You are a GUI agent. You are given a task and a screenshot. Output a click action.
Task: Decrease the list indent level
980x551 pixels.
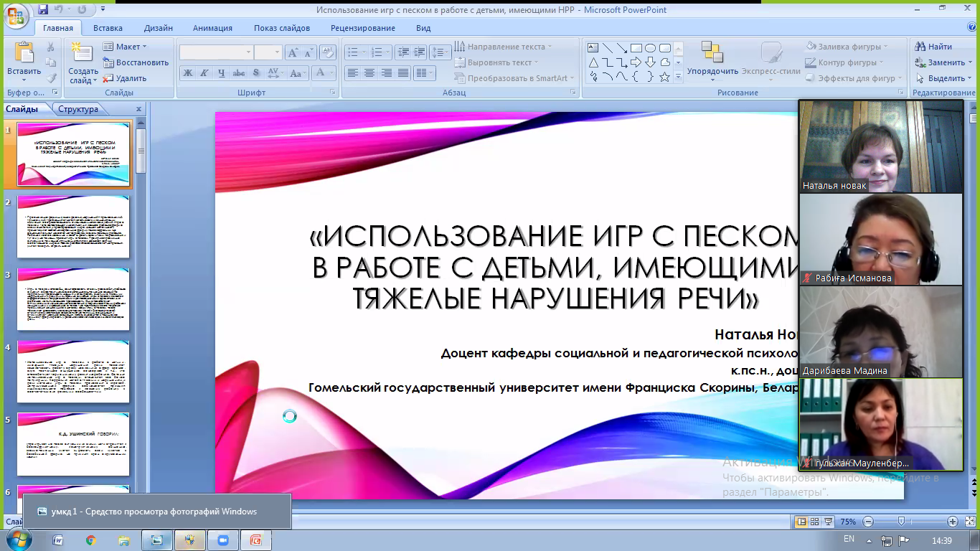[x=402, y=52]
